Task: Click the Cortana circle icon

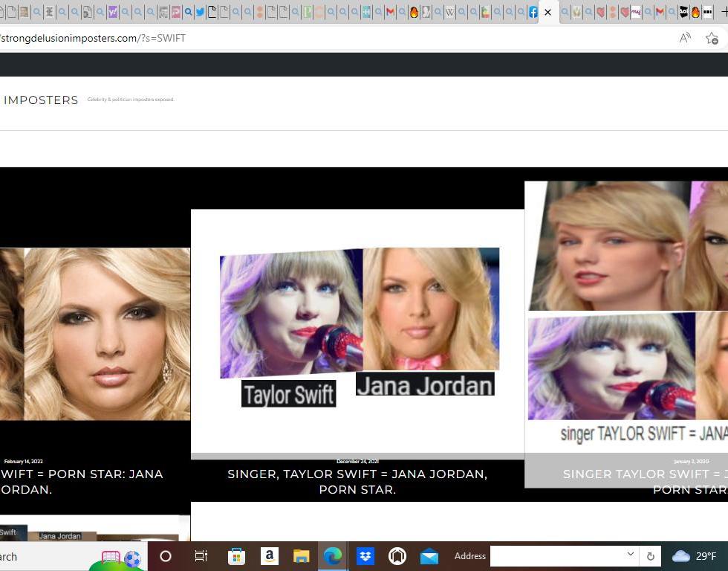Action: 166,556
